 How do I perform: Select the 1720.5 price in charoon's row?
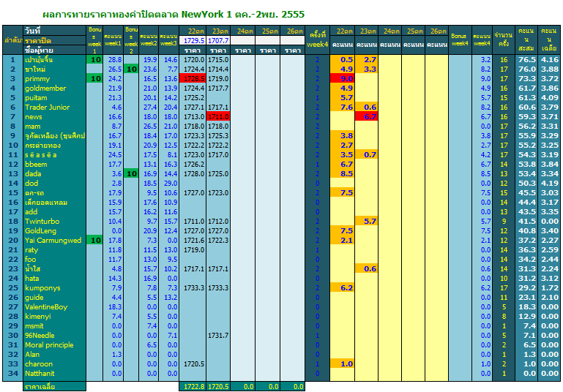(x=193, y=364)
